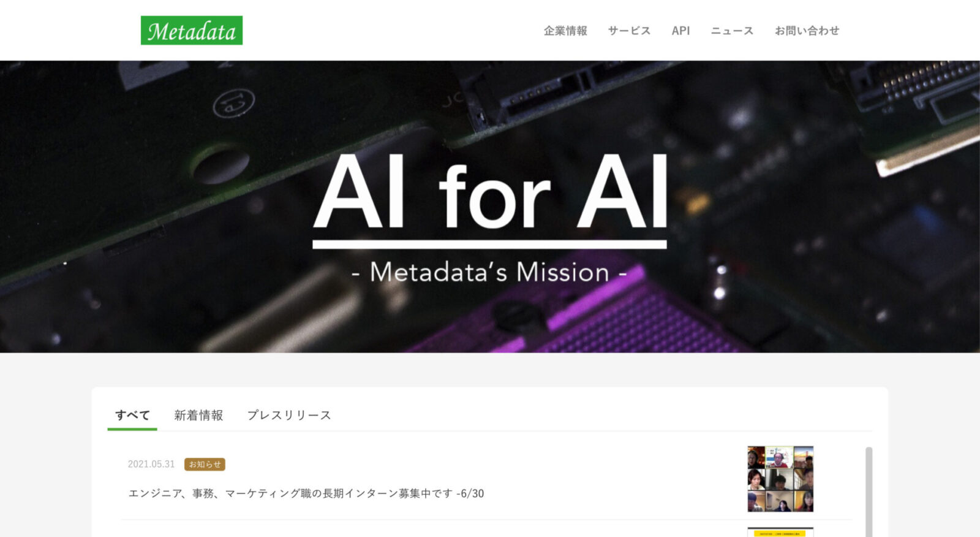Click the 2021.05.31 post date

click(x=151, y=464)
